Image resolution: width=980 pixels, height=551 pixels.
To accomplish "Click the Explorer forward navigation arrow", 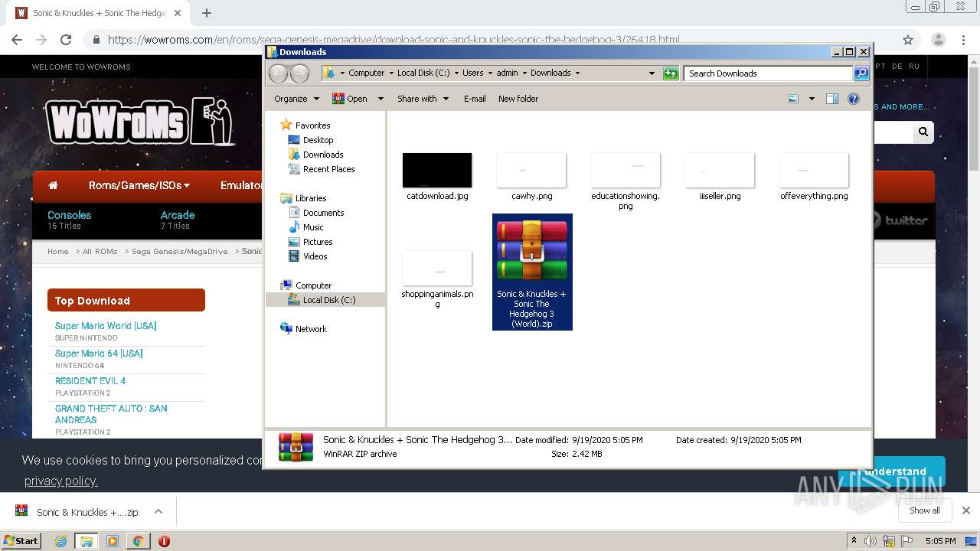I will tap(299, 73).
